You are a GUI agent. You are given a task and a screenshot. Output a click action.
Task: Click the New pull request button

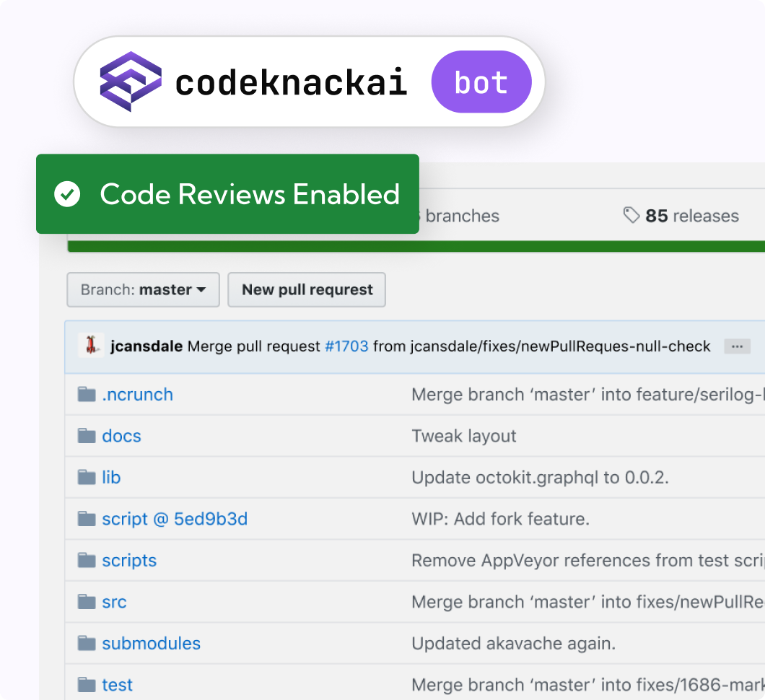[307, 290]
